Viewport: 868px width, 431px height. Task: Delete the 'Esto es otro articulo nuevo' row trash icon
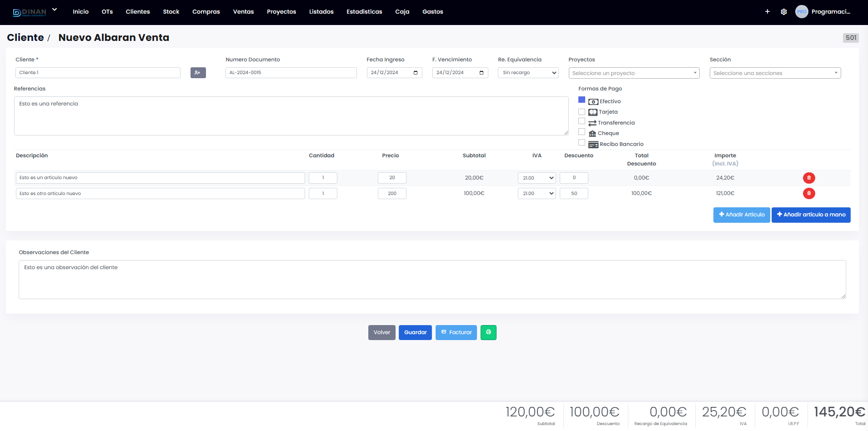pos(809,193)
